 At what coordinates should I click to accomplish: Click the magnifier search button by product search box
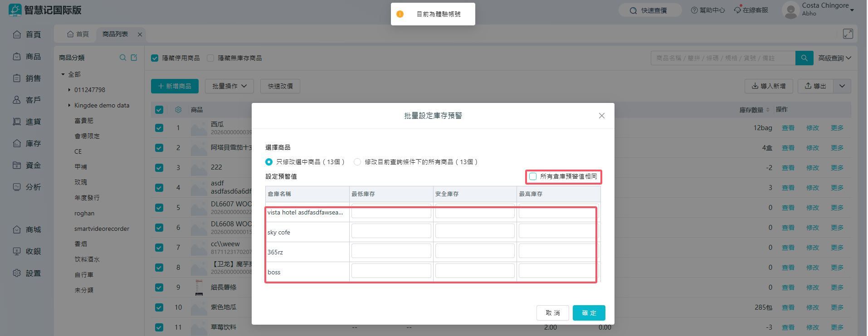804,58
